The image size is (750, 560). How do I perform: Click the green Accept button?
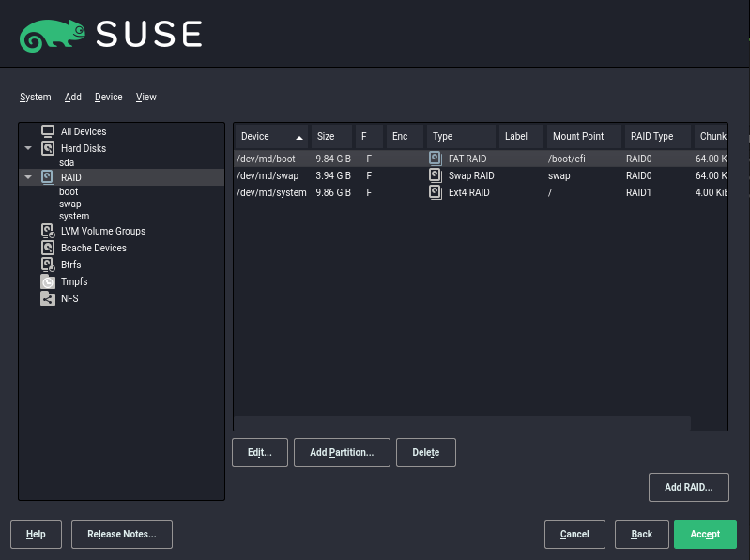click(x=705, y=534)
